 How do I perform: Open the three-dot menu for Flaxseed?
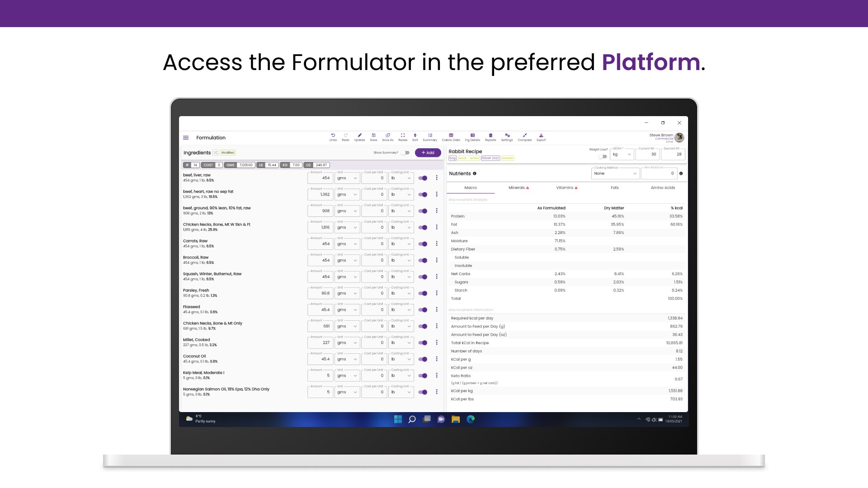pos(437,310)
